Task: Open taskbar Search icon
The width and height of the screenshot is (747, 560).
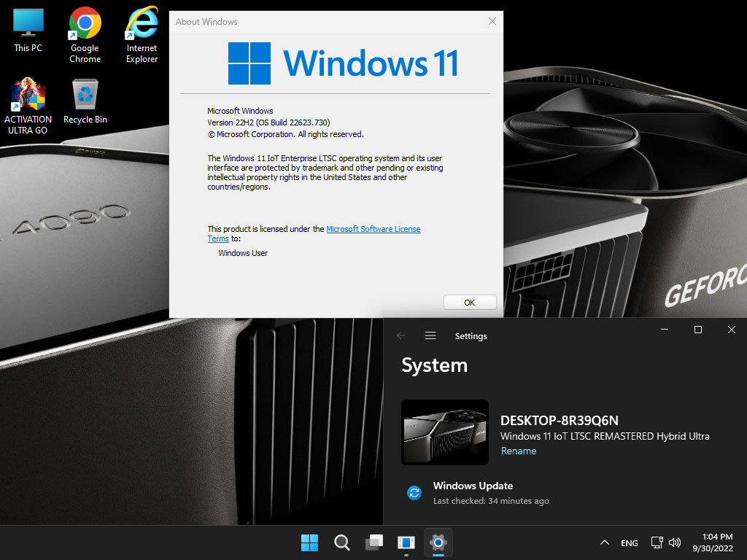Action: (x=342, y=542)
